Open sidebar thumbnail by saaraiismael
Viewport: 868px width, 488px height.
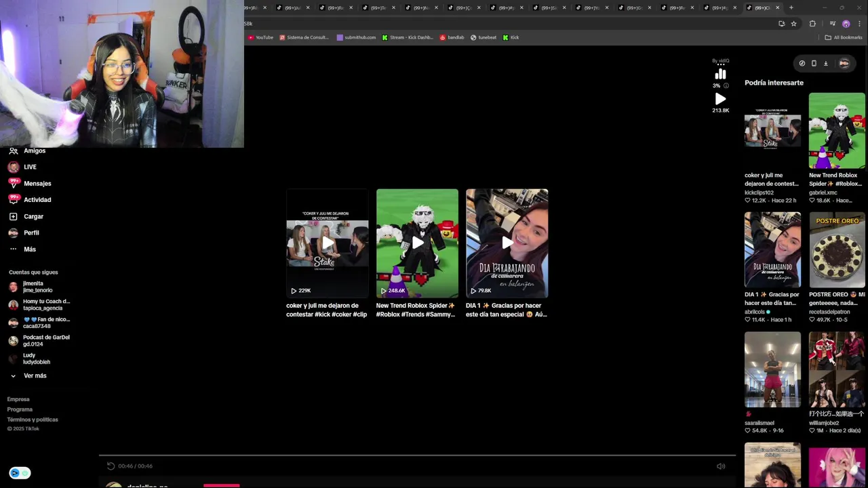click(772, 369)
